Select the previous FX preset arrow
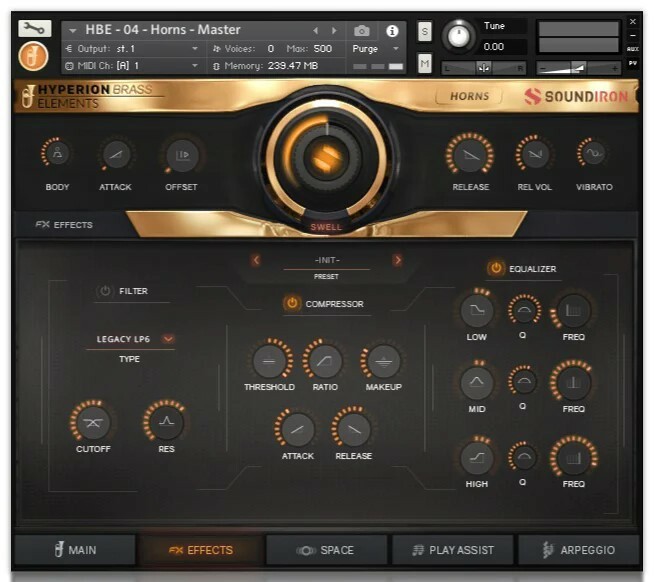654x582 pixels. pyautogui.click(x=256, y=260)
